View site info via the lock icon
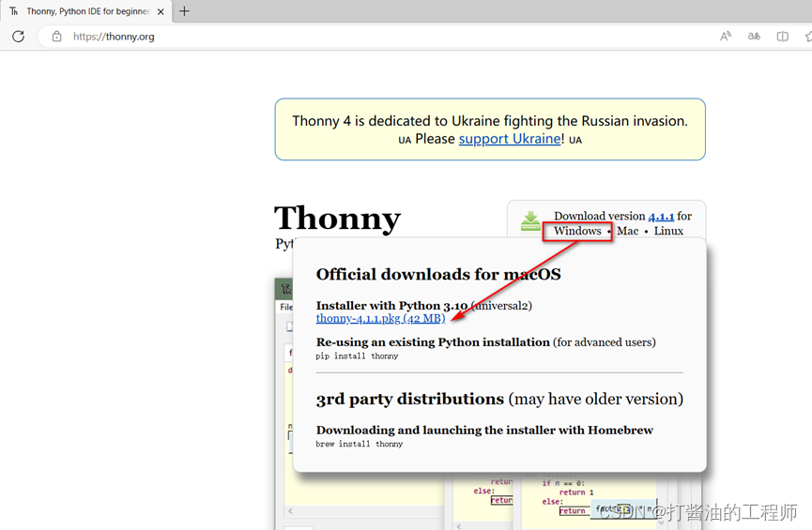The image size is (812, 530). 57,37
